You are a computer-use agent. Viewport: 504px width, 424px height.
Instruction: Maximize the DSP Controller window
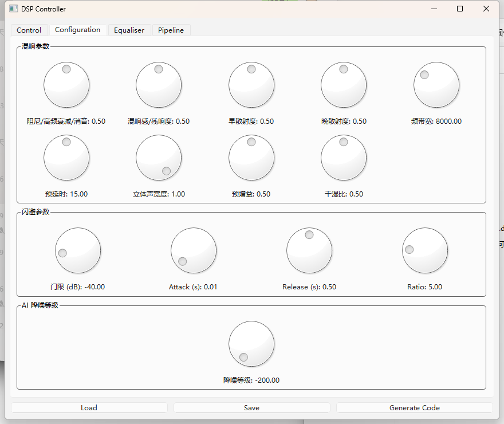tap(460, 9)
